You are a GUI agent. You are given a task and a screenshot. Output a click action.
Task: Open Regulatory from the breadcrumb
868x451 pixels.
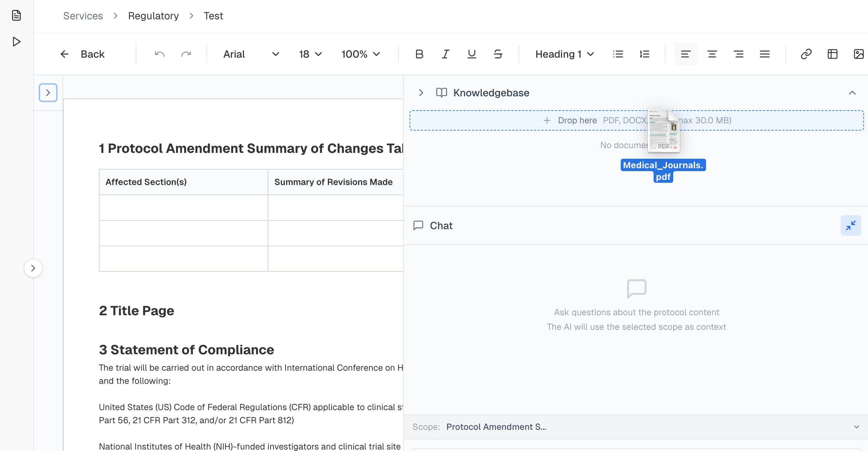153,16
